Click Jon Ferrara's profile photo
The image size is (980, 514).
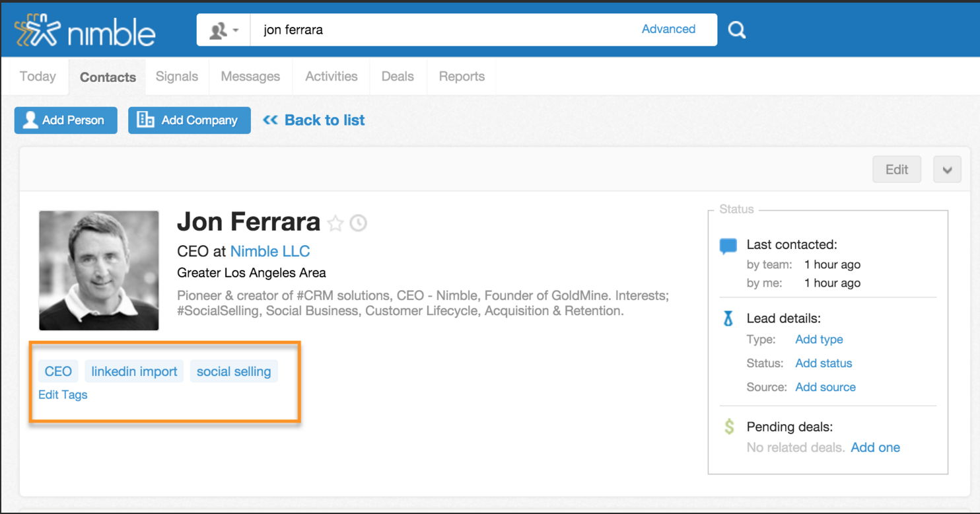pyautogui.click(x=99, y=270)
